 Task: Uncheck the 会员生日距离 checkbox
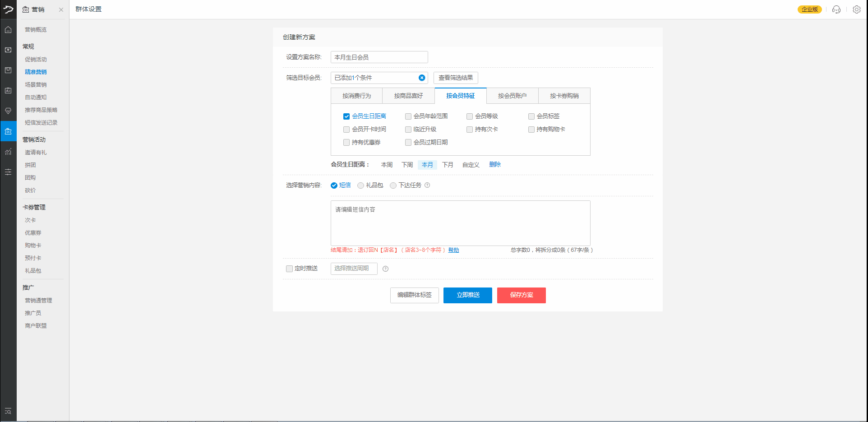pos(346,116)
